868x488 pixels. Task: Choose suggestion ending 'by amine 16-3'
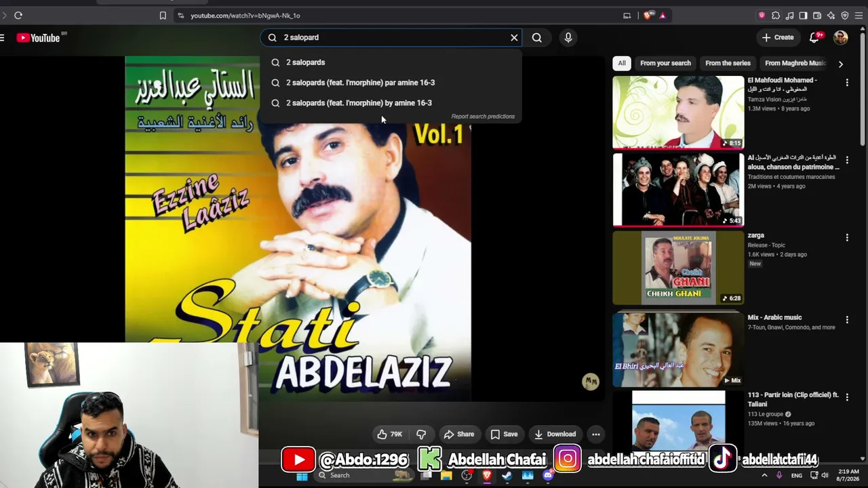coord(391,103)
